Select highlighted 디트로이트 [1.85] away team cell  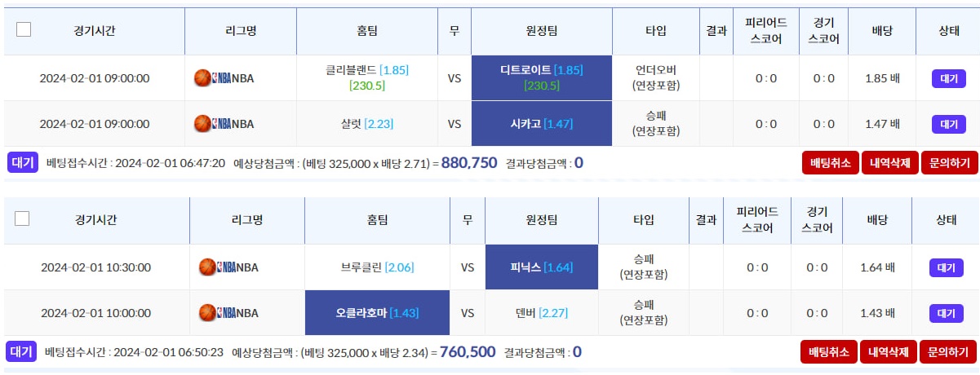click(541, 77)
